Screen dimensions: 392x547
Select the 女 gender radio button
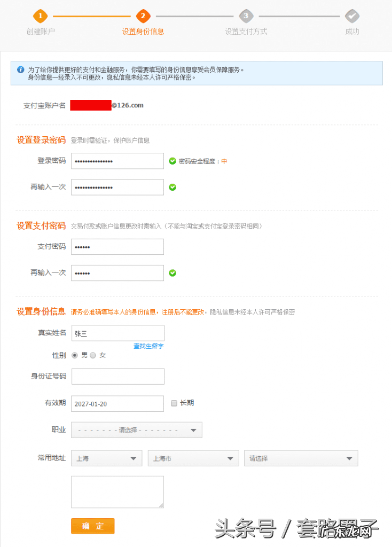point(93,355)
